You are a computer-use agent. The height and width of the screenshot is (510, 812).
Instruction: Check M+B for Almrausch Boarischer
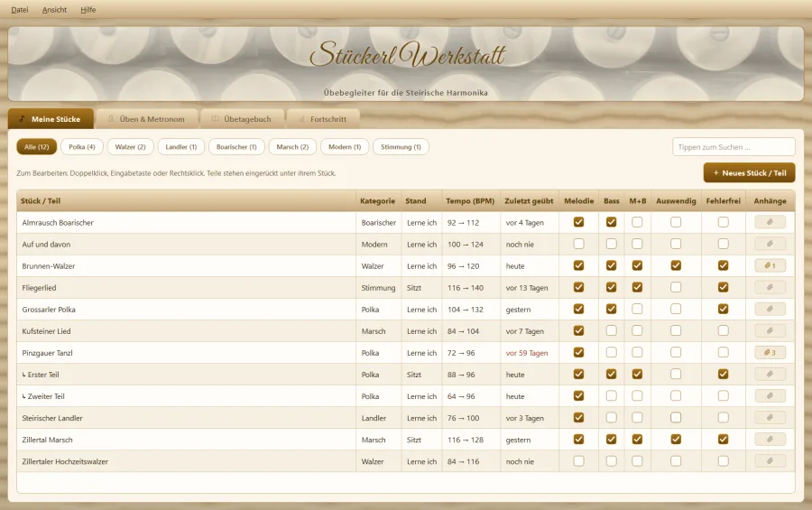coord(638,222)
